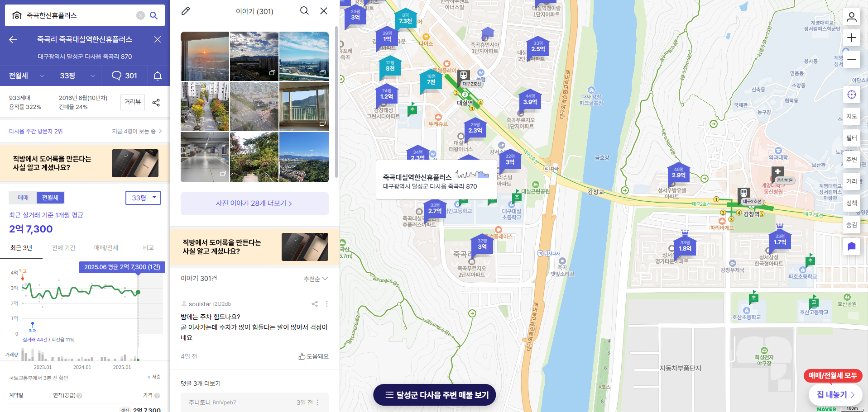This screenshot has width=868, height=412.
Task: Close the 이야기 (301) panel
Action: (324, 11)
